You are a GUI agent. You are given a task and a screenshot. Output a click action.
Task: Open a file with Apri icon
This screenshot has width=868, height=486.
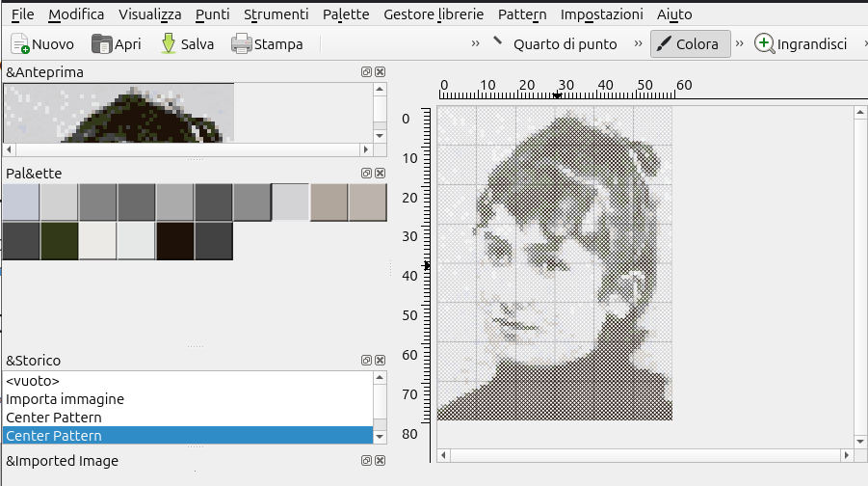(x=101, y=43)
